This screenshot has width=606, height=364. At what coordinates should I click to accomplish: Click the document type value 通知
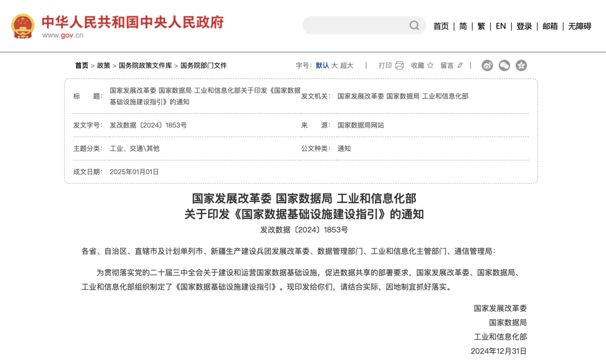pyautogui.click(x=344, y=149)
